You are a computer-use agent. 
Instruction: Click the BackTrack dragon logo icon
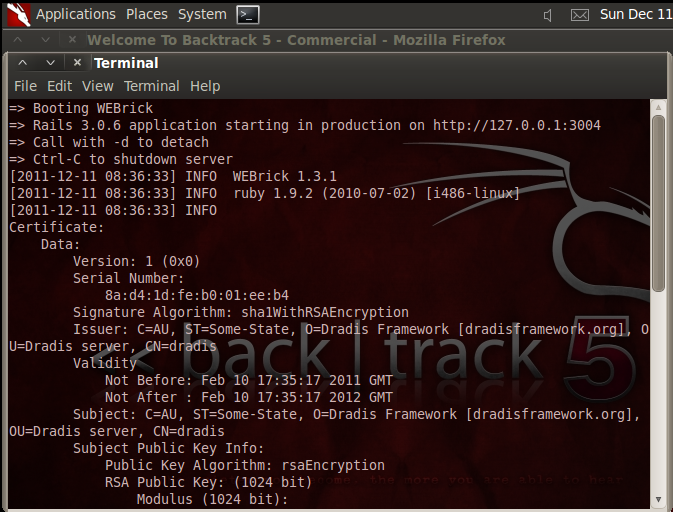[x=18, y=15]
